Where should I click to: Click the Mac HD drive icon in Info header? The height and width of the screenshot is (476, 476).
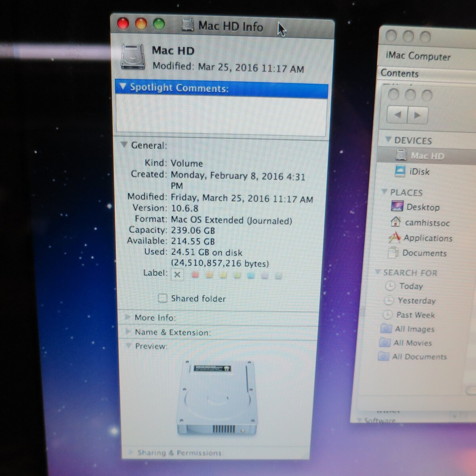coord(132,58)
